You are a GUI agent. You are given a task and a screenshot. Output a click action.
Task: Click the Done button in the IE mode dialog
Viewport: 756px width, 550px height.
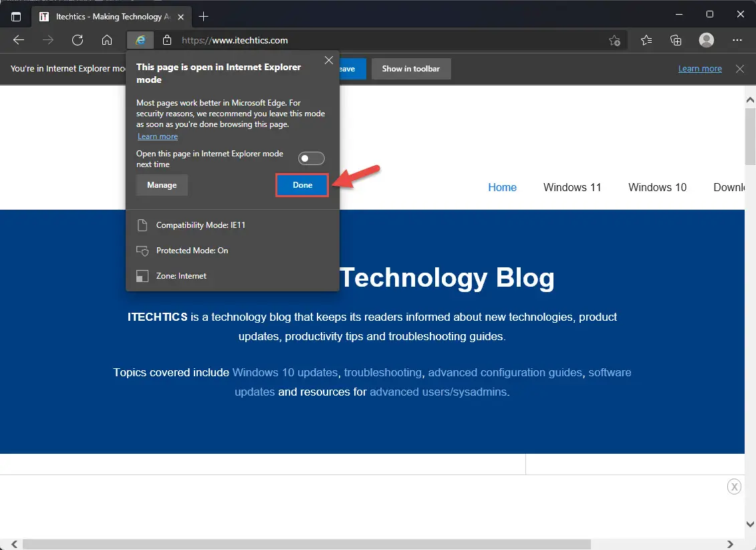301,185
